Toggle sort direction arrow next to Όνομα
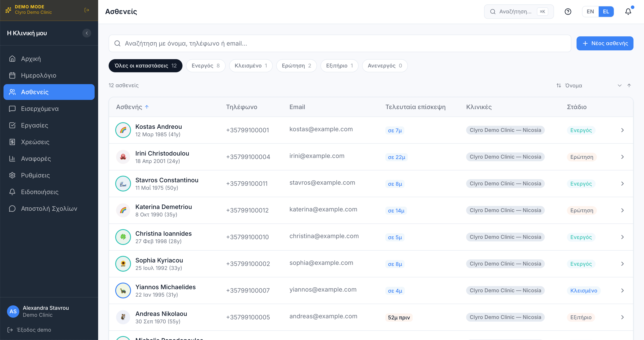The image size is (644, 340). coord(629,85)
